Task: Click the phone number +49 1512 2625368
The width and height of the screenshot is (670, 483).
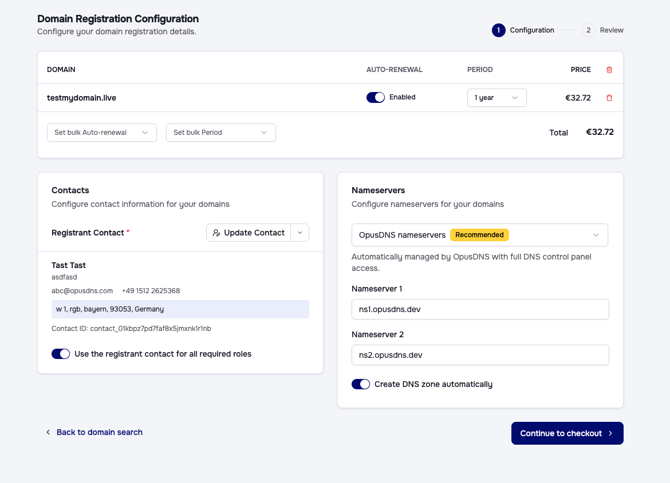Action: (151, 291)
